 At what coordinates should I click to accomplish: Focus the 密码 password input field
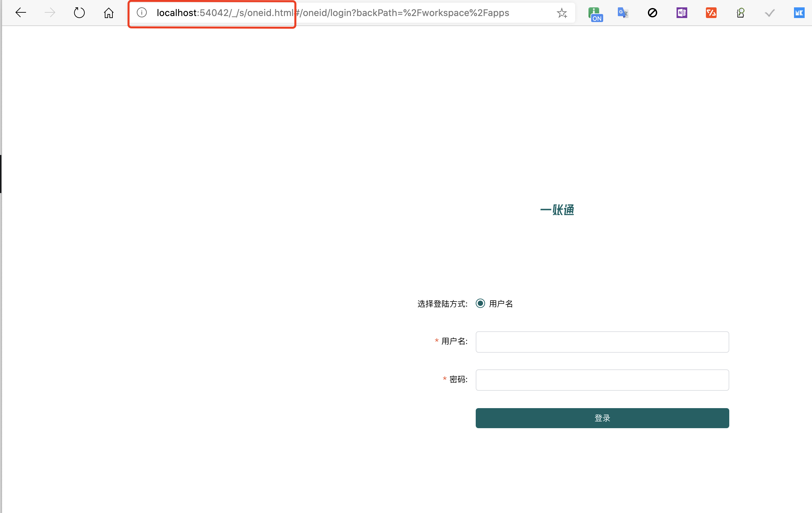pos(602,380)
